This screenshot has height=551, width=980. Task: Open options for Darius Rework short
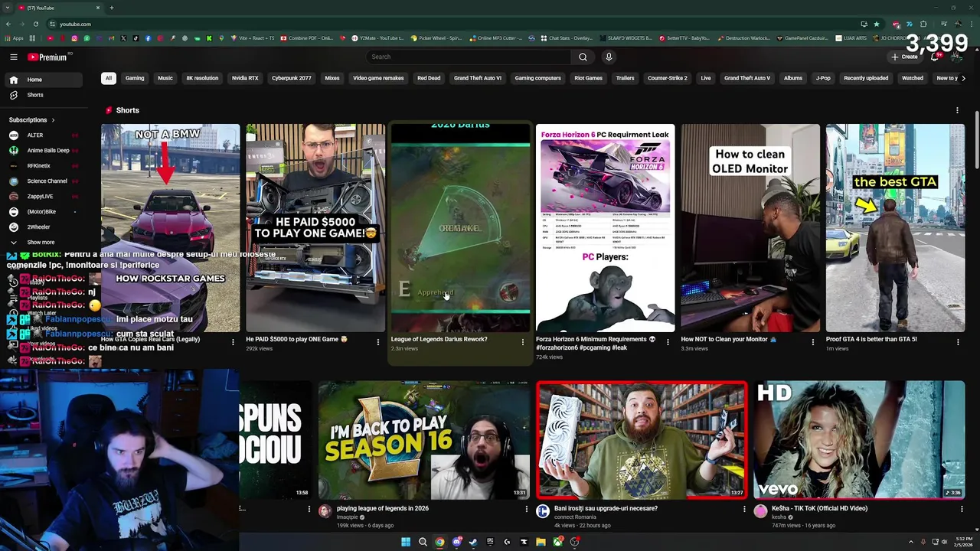(x=523, y=342)
